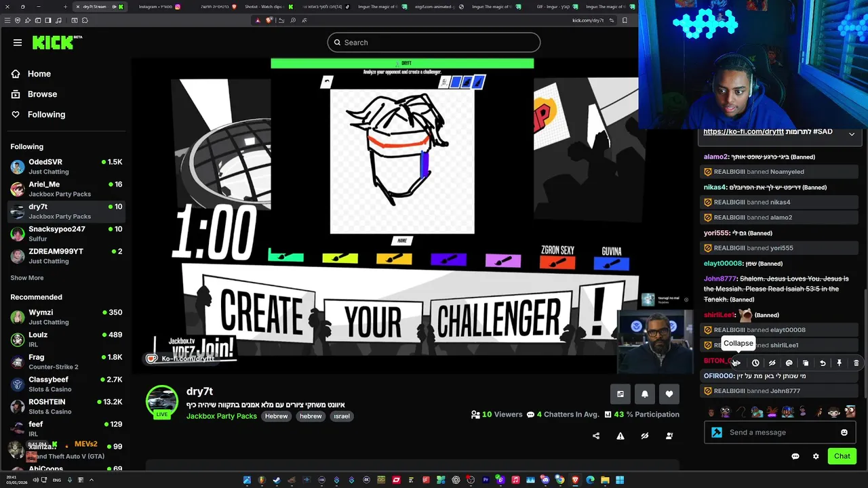The image size is (868, 488).
Task: Click the reply arrow icon in message actions
Action: 823,363
